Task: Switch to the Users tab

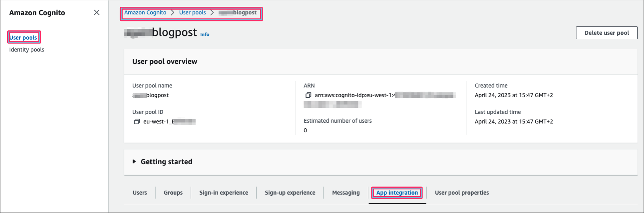Action: click(140, 193)
